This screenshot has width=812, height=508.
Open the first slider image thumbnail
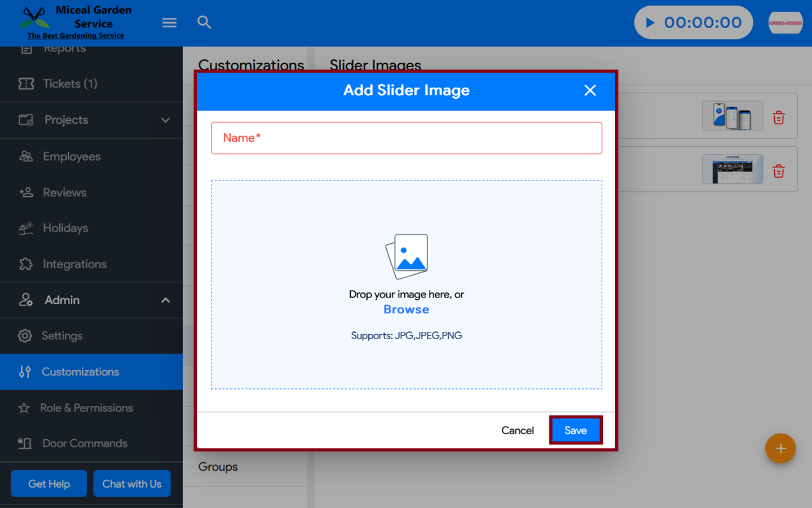[732, 116]
